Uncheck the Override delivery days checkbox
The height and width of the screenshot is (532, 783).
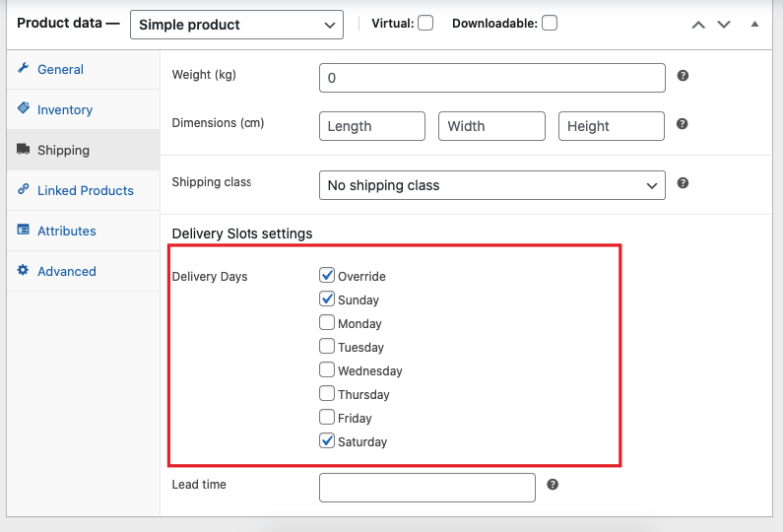pos(327,275)
